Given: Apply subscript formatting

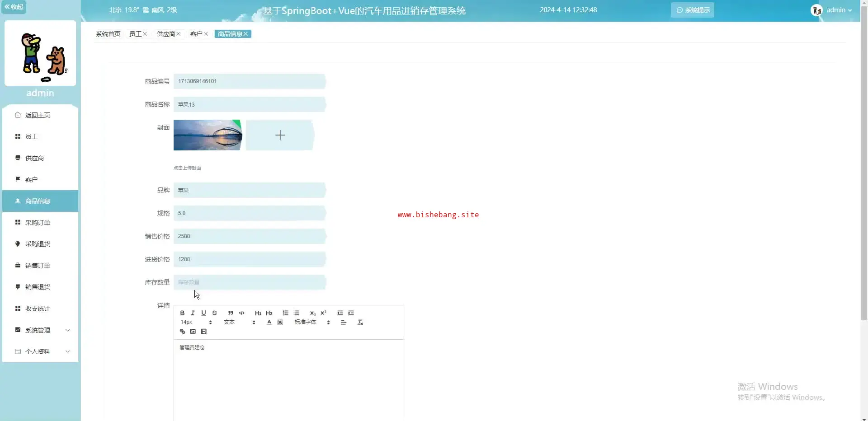Looking at the screenshot, I should (x=312, y=313).
